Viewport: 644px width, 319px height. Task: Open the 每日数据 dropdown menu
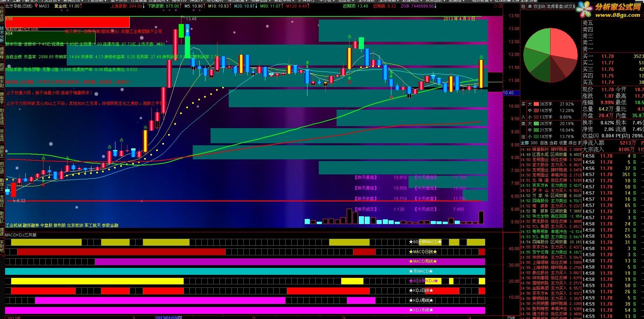(237, 1)
